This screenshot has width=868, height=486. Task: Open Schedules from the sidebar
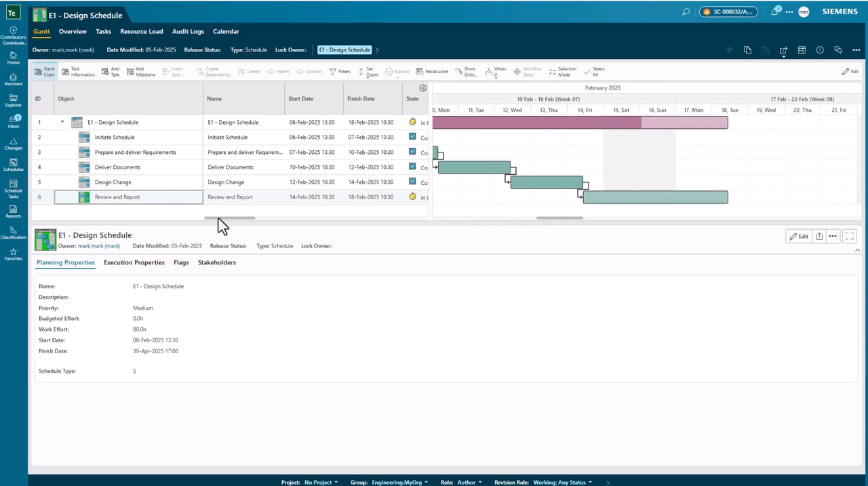(13, 165)
